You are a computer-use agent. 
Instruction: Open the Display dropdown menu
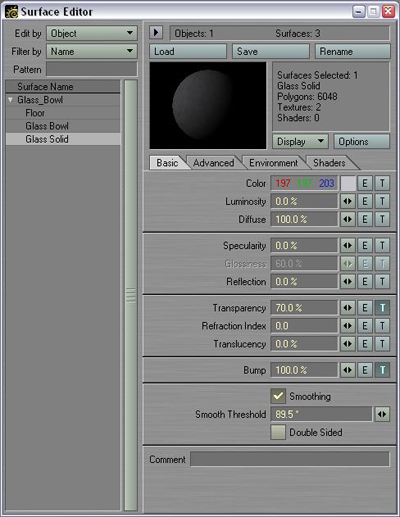pos(300,142)
